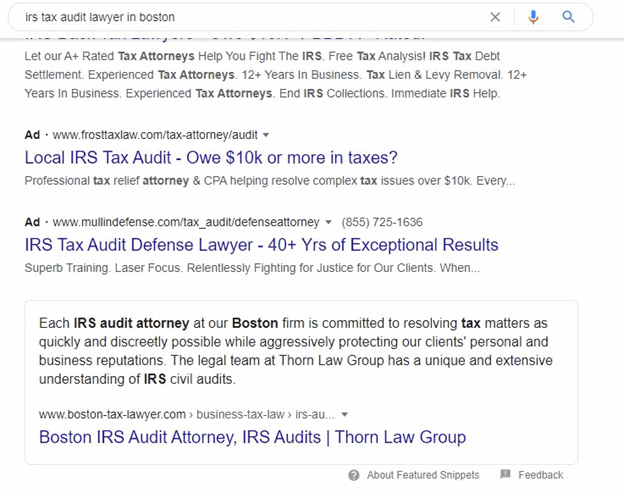The width and height of the screenshot is (624, 493).
Task: Click the 'Superb Training. Laser Focus.' ad description
Action: 252,268
